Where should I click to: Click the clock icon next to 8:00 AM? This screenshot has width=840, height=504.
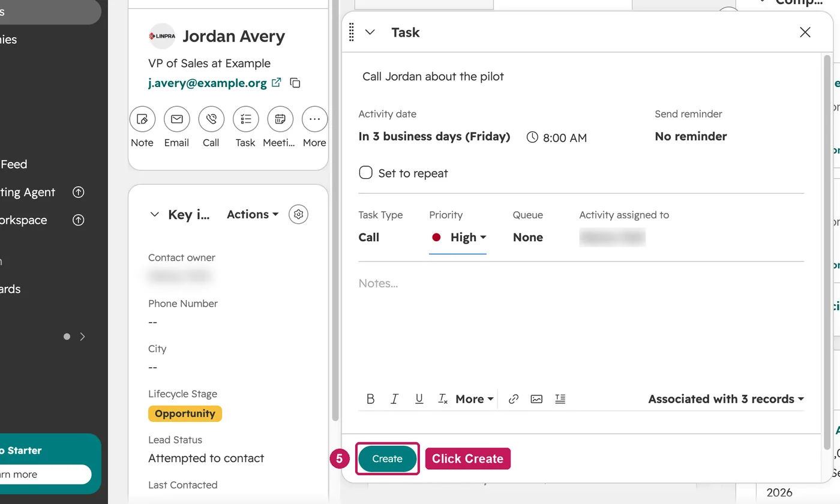point(532,137)
